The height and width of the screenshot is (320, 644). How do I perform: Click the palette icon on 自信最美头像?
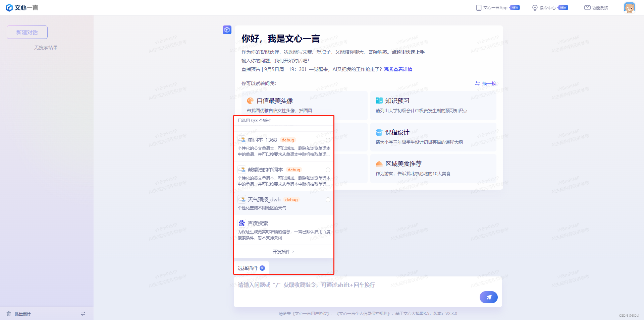coord(250,101)
